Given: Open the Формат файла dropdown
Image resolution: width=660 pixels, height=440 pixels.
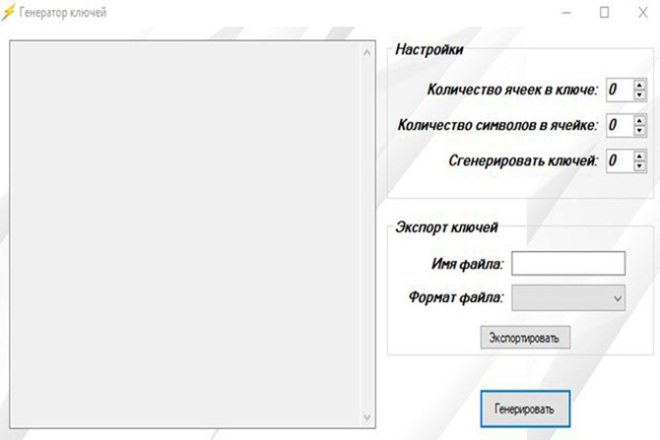Looking at the screenshot, I should [568, 298].
